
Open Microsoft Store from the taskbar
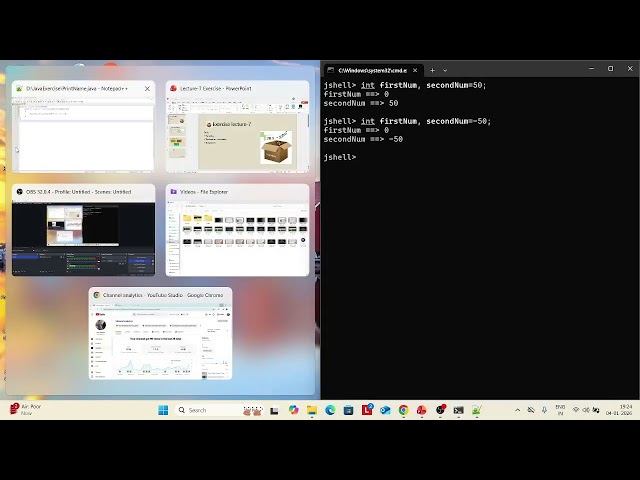pyautogui.click(x=349, y=410)
